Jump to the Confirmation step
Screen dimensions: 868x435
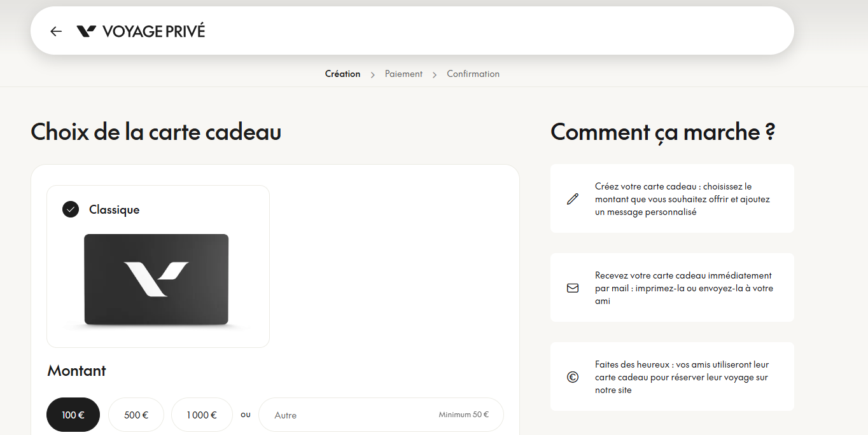pyautogui.click(x=473, y=74)
